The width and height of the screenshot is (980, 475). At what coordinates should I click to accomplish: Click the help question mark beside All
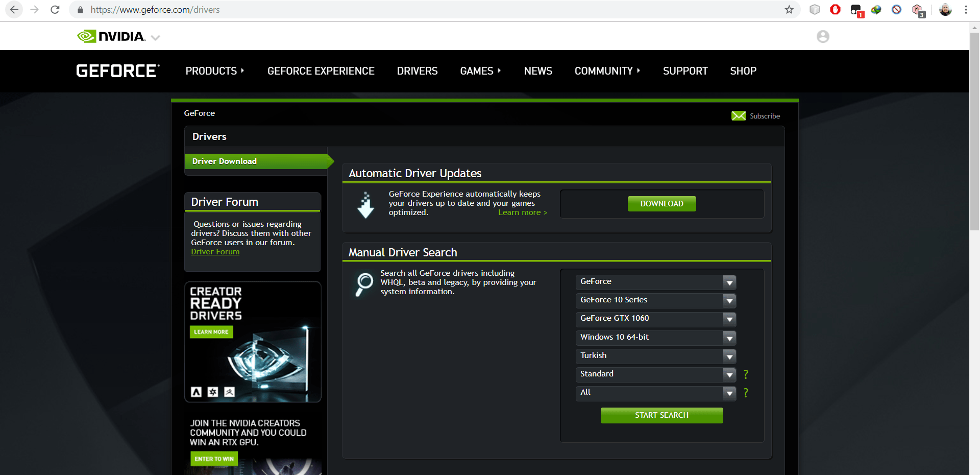(746, 393)
